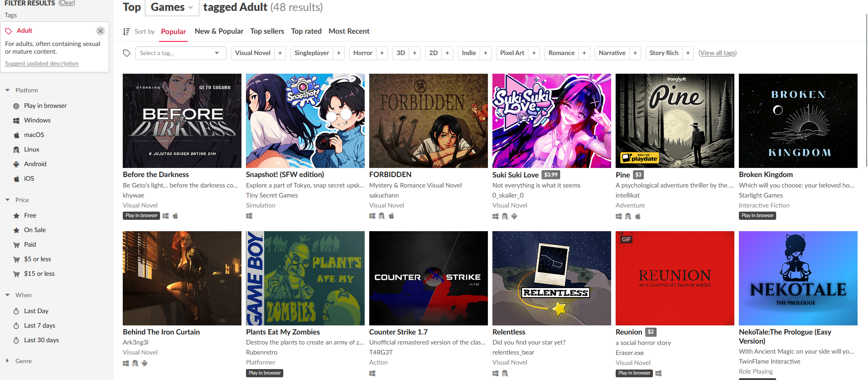The width and height of the screenshot is (868, 380).
Task: Click the Android robot icon filter
Action: point(16,164)
